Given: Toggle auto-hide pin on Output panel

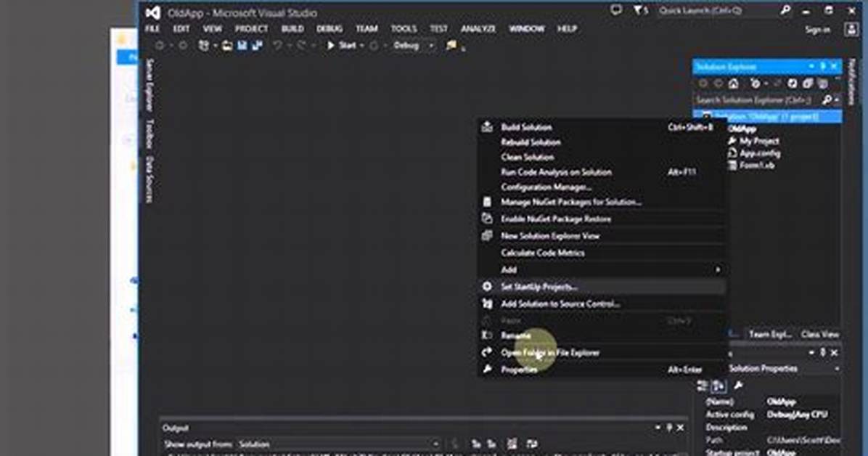Looking at the screenshot, I should click(669, 428).
